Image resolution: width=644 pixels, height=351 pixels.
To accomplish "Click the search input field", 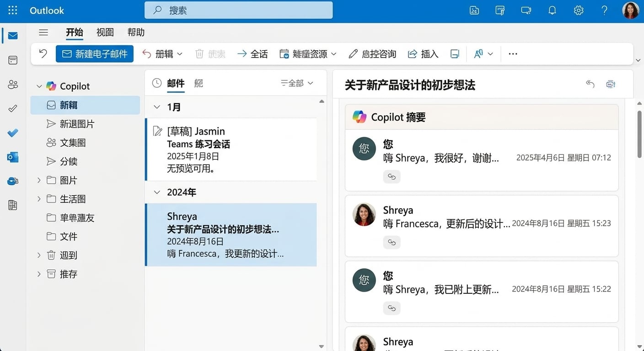I will [x=238, y=11].
